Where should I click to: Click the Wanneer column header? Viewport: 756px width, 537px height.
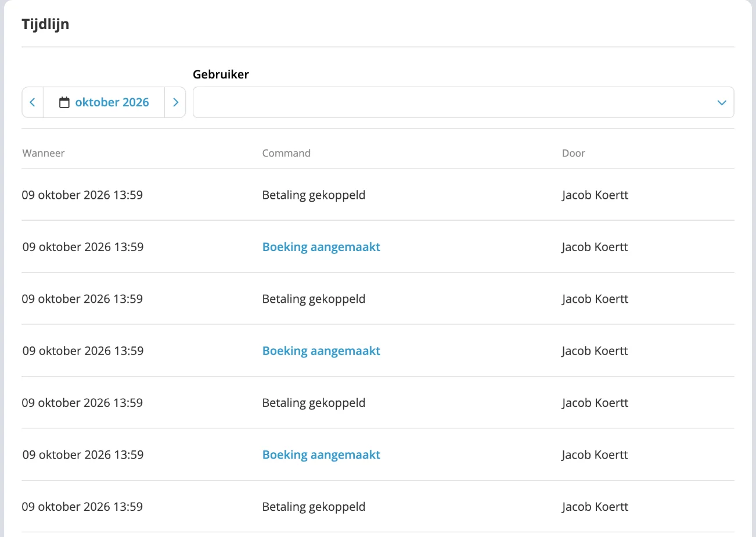tap(44, 153)
